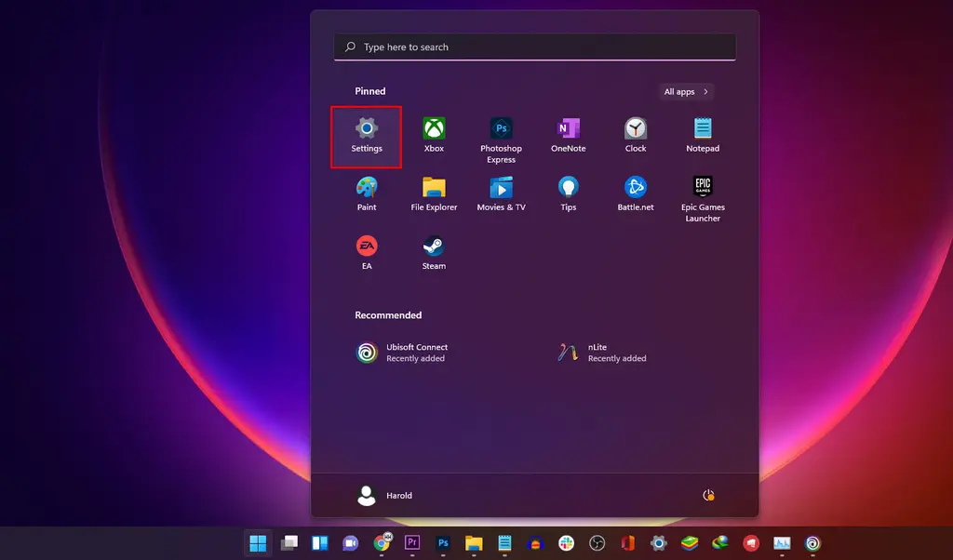Open the Settings pinned app
953x560 pixels.
367,136
